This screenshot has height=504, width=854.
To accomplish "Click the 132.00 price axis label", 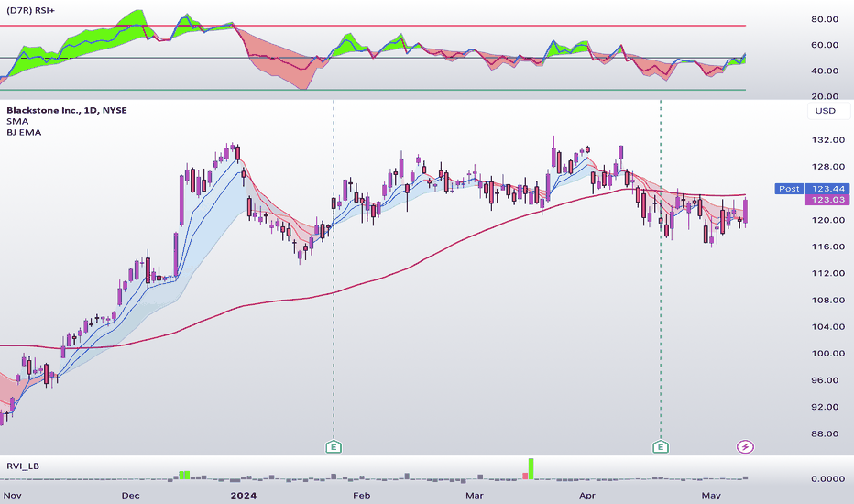I will (x=827, y=140).
